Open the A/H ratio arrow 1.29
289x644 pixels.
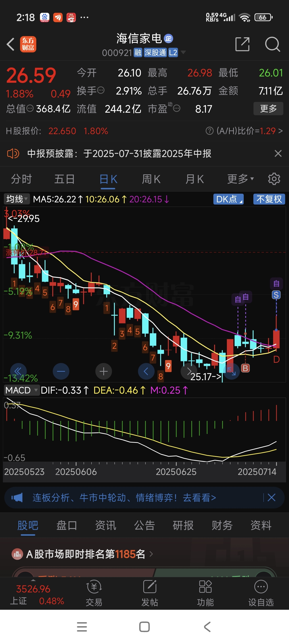[x=281, y=130]
